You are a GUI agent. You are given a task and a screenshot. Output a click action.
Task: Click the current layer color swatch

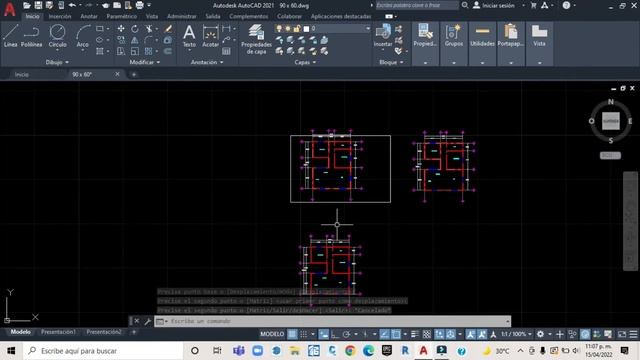(306, 29)
